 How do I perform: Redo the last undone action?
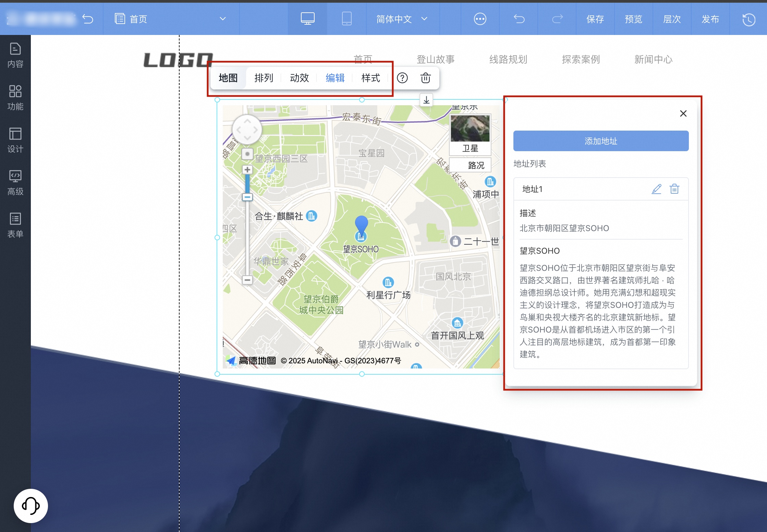coord(557,19)
